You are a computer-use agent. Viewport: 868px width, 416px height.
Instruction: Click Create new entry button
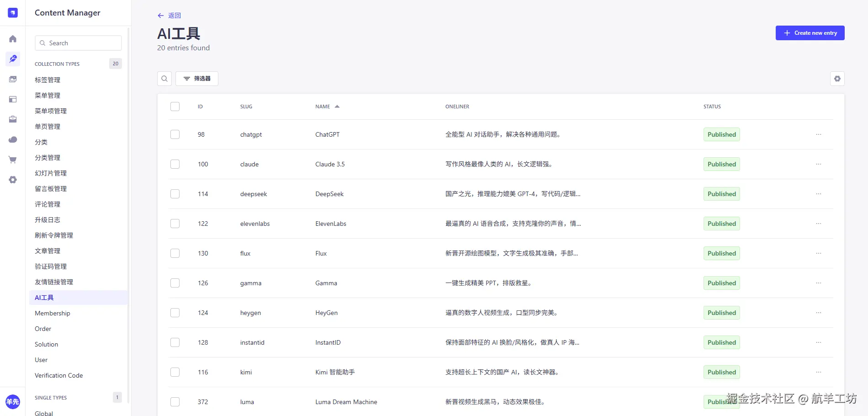point(810,33)
